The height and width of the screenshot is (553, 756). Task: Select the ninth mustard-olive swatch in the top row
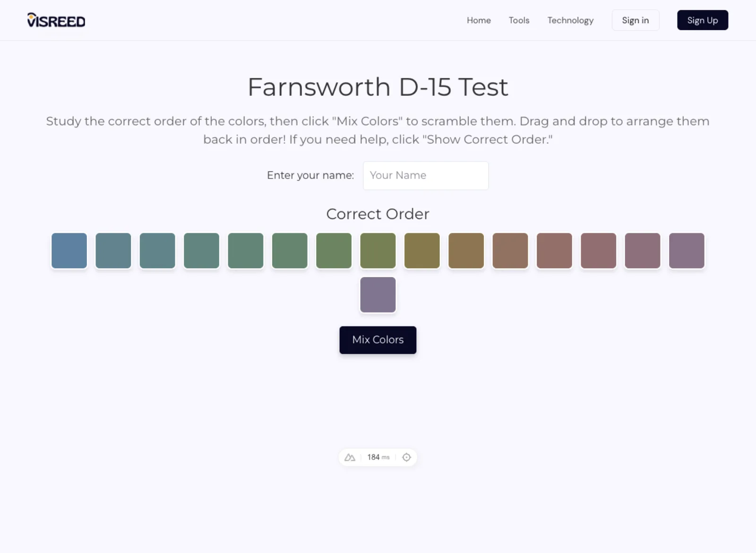[x=422, y=251]
